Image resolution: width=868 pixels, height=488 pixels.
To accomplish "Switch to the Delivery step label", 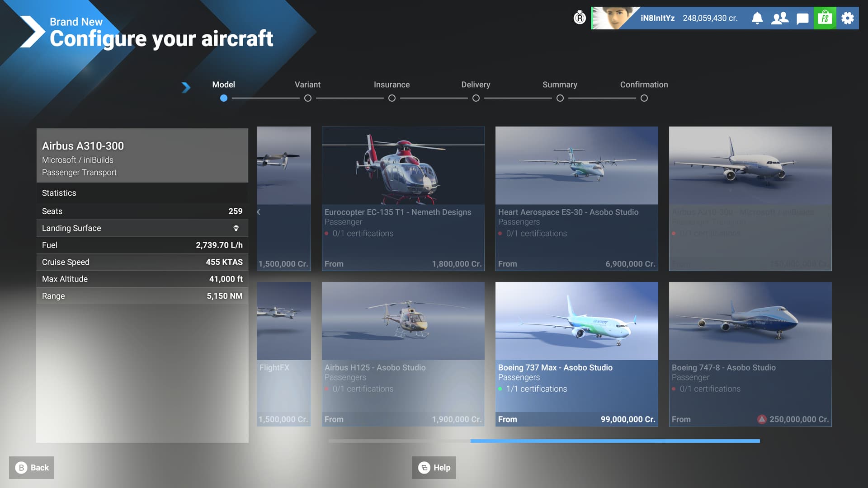I will pos(476,84).
